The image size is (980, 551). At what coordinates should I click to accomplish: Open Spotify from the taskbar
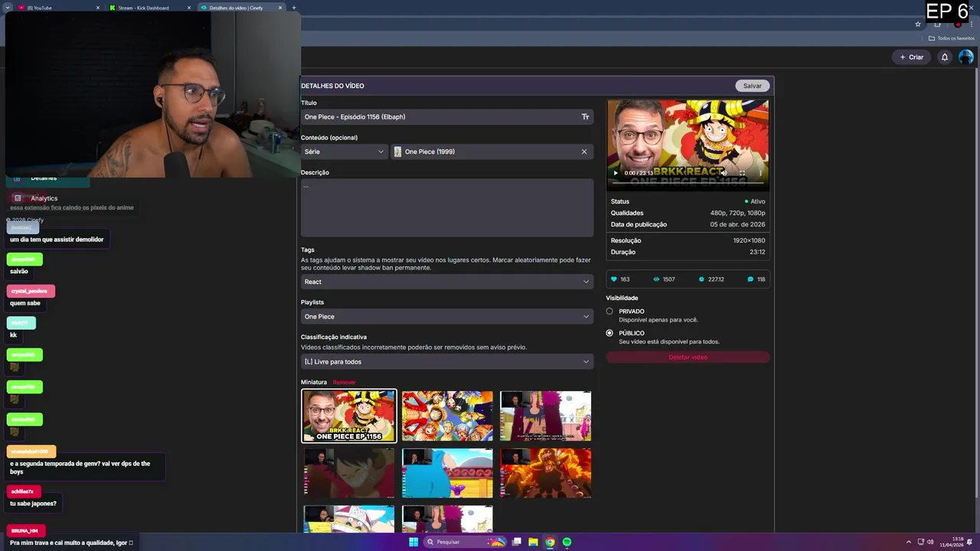[x=567, y=542]
